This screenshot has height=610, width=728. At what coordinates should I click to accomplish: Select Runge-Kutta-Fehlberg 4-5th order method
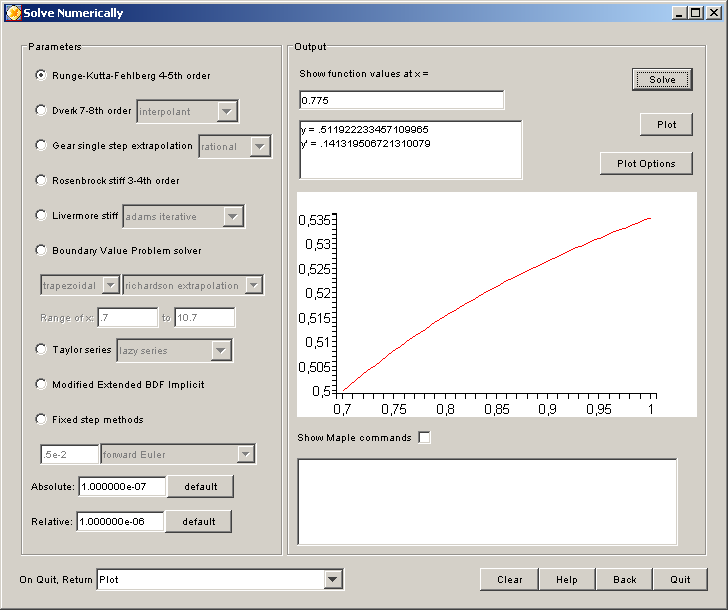[x=41, y=75]
